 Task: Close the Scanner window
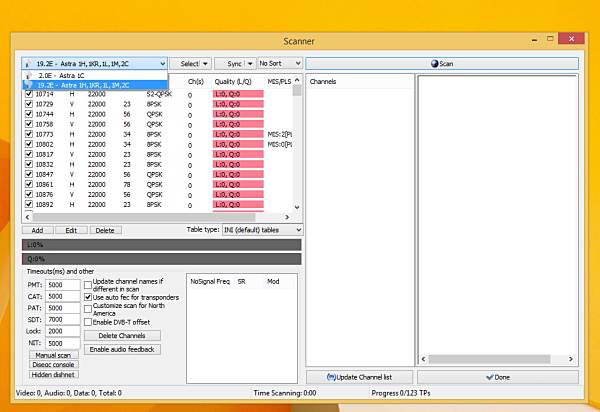[x=571, y=39]
